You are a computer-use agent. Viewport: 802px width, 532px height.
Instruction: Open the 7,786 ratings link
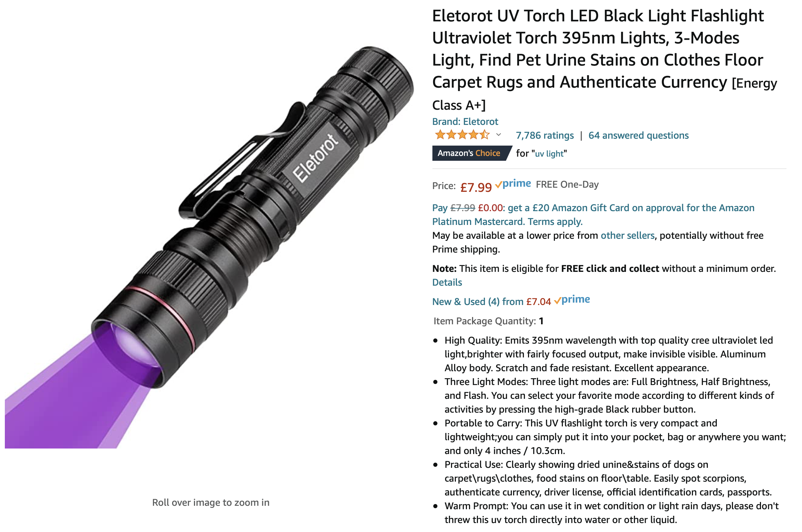pyautogui.click(x=545, y=135)
